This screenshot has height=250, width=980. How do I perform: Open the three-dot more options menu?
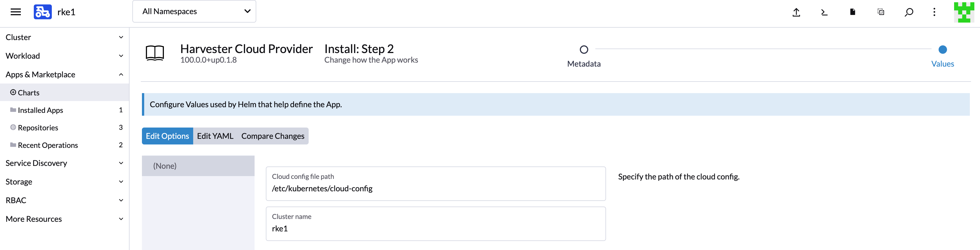point(934,12)
